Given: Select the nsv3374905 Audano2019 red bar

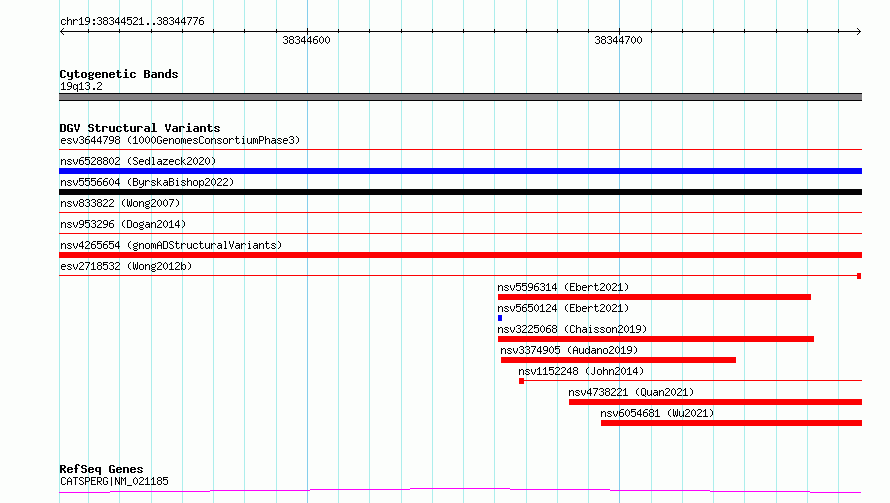Looking at the screenshot, I should [618, 360].
